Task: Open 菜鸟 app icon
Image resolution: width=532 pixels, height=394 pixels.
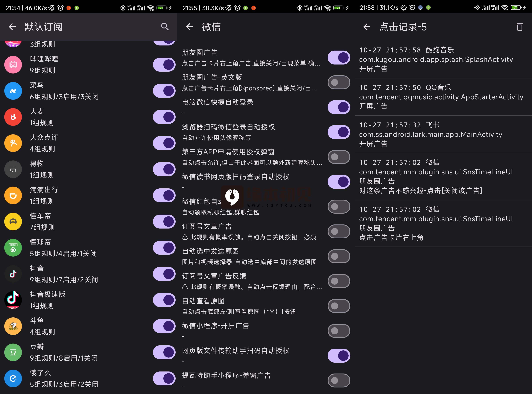Action: point(13,91)
